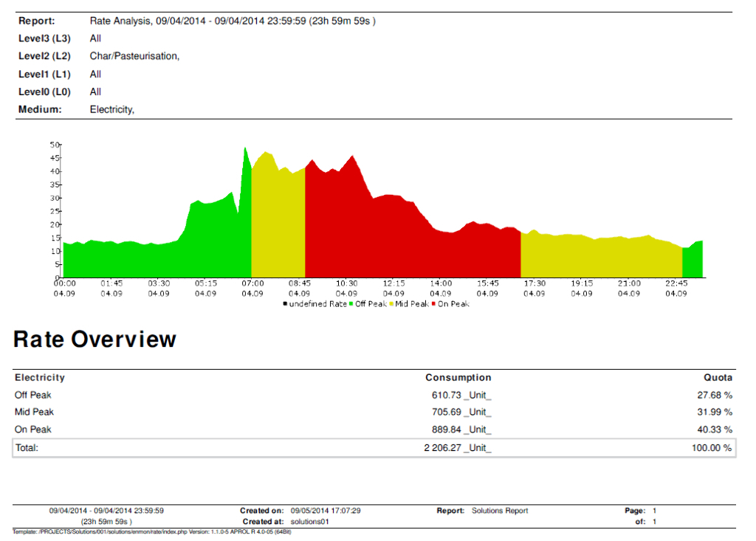Click the On Peak row label in table
756x541 pixels.
click(32, 429)
